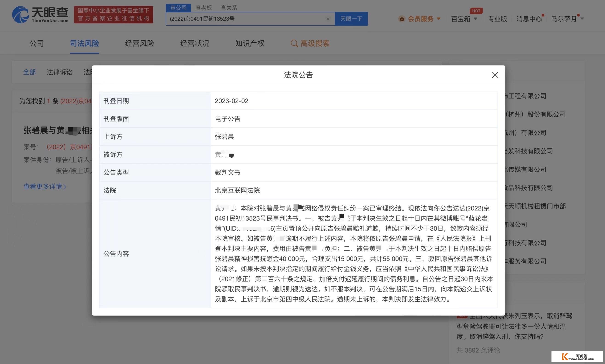Screen dimensions: 605x364
Task: Open 消息中心 notifications
Action: tap(529, 19)
